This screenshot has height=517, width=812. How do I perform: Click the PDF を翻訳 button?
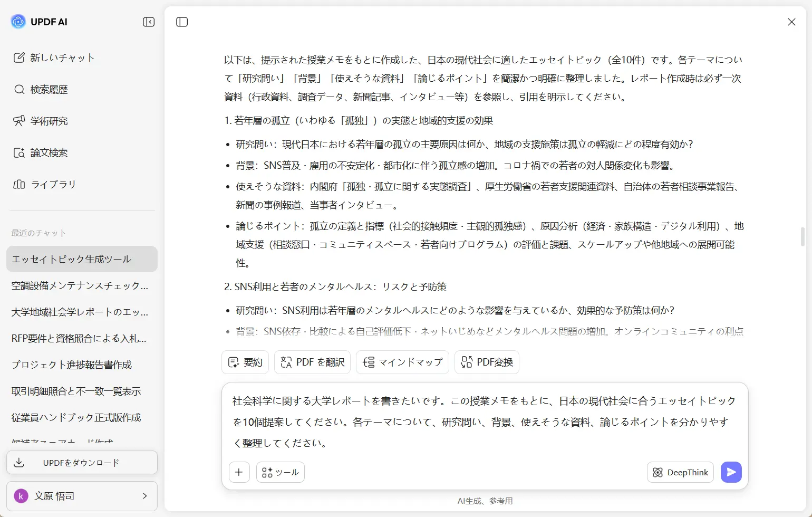coord(312,362)
